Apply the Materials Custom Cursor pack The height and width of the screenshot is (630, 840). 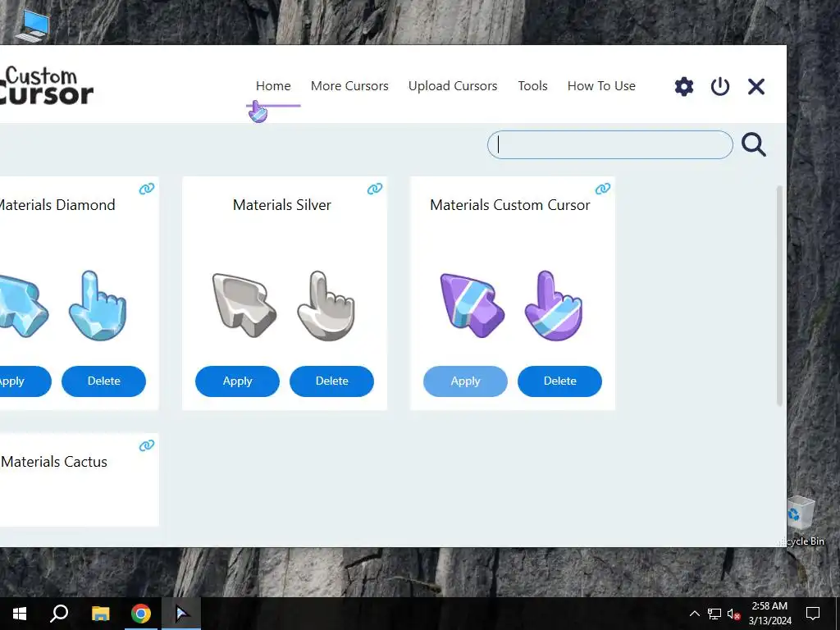coord(465,381)
